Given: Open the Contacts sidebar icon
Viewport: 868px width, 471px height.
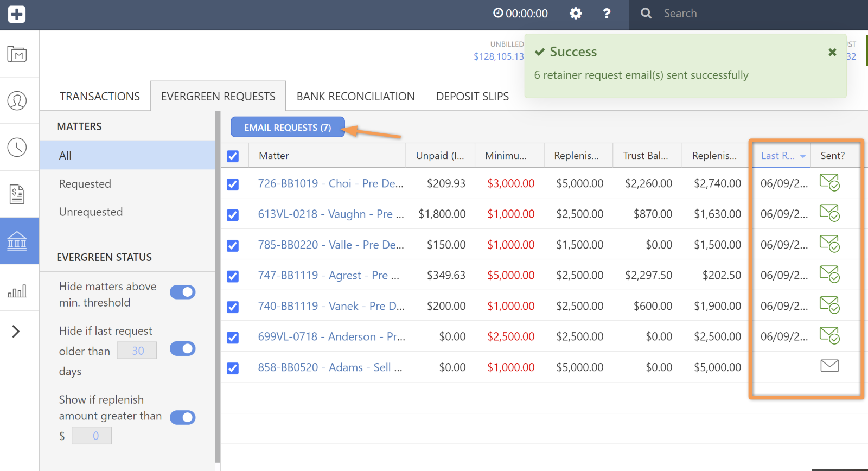Looking at the screenshot, I should click(17, 100).
